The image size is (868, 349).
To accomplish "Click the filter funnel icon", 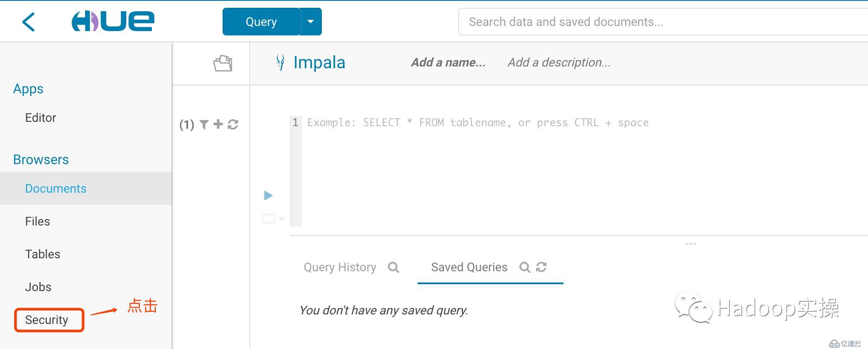I will click(x=204, y=124).
